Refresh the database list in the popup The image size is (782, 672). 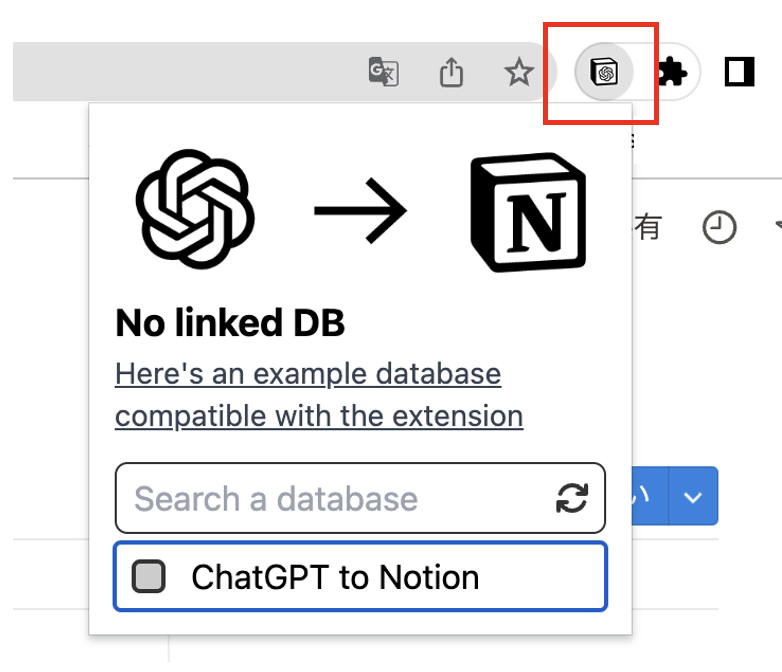(x=572, y=498)
